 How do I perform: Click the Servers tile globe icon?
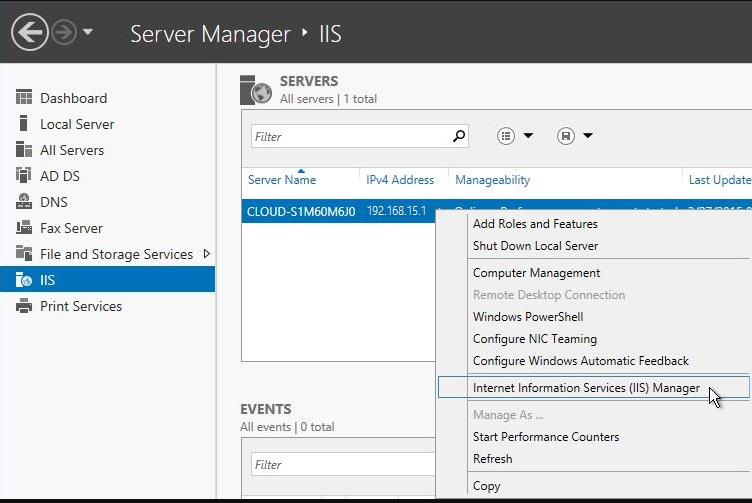pyautogui.click(x=256, y=90)
